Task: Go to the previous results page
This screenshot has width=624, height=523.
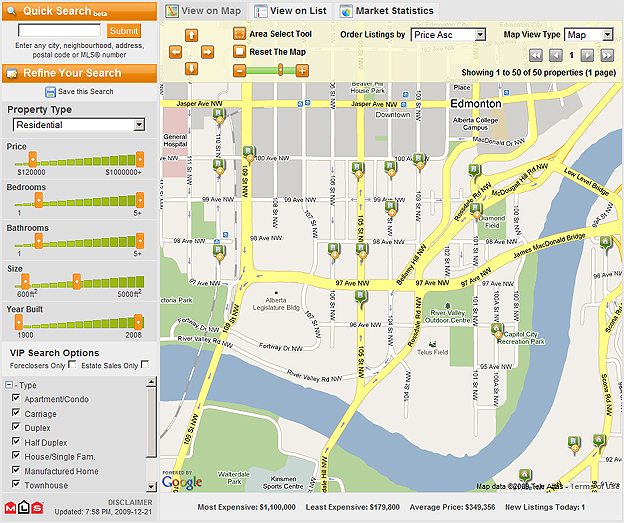Action: click(x=556, y=55)
